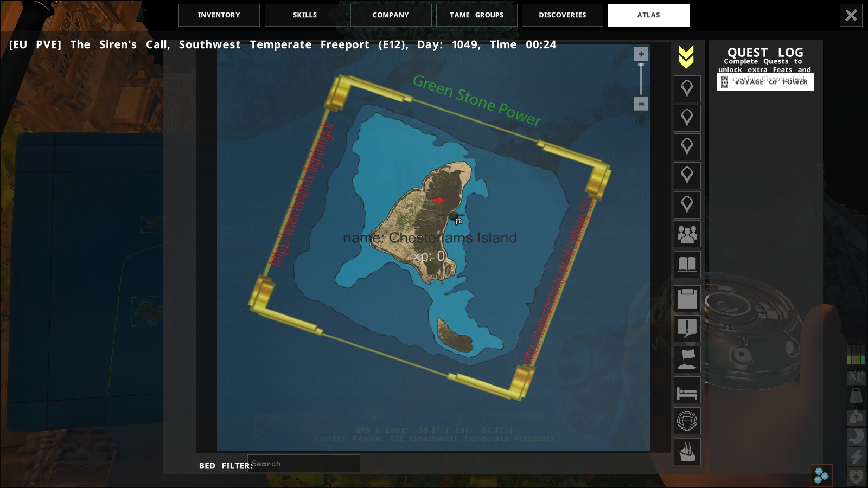Collapse the sidebar with yellow double chevrons

pos(686,57)
